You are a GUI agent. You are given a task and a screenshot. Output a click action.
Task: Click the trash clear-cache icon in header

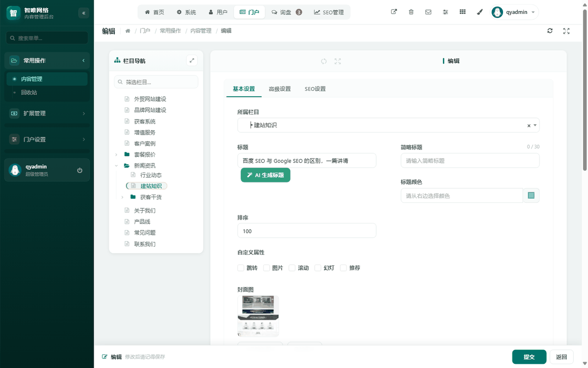coord(411,12)
